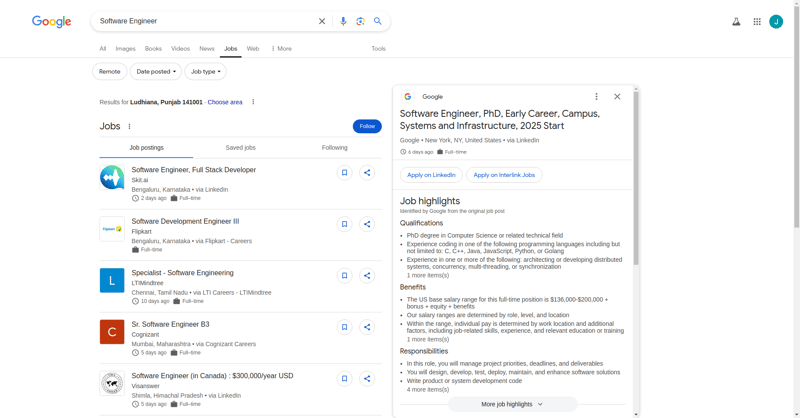Screen dimensions: 800x418
Task: Open the Date posted dropdown
Action: pos(156,72)
